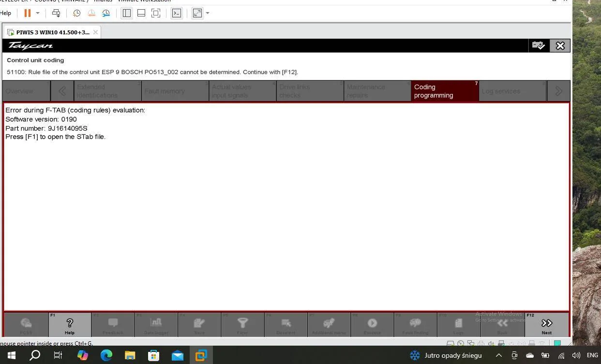Screen dimensions: 601x364
Task: Click the 'Part number: 9J1614095S' line
Action: tap(46, 128)
